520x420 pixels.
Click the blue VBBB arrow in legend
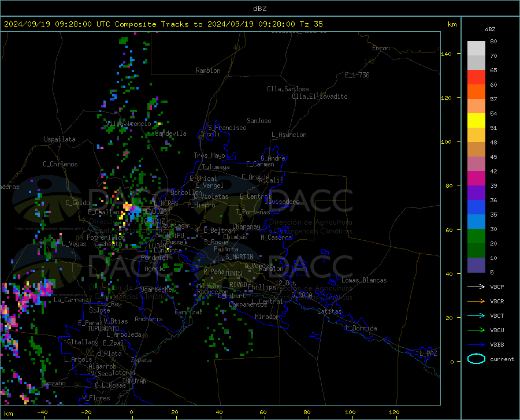click(x=476, y=344)
